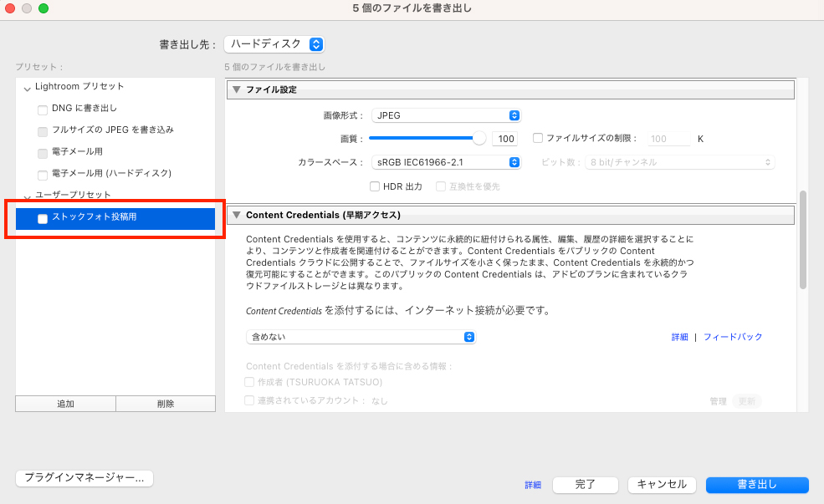Enable the ファイルサイズの制限 option
The width and height of the screenshot is (824, 504).
point(536,138)
